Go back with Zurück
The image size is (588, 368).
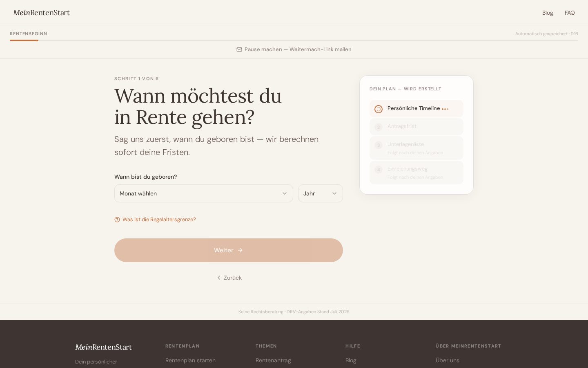click(229, 278)
